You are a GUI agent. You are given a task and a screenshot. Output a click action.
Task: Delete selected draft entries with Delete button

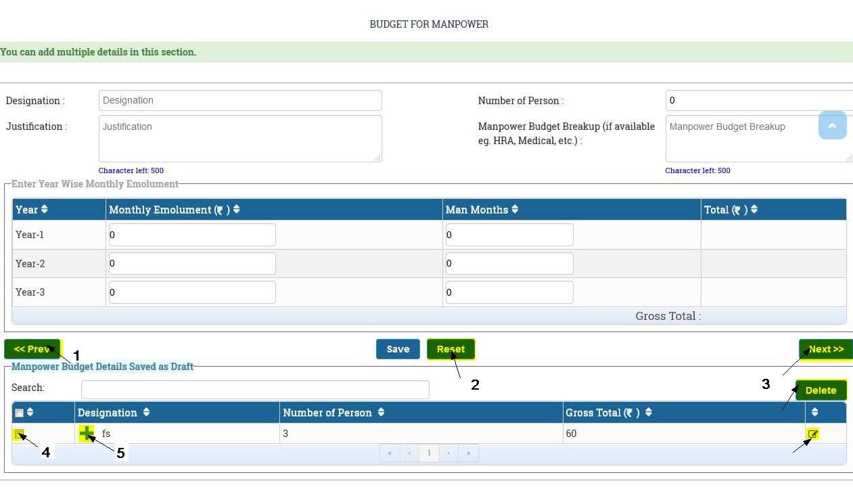tap(821, 390)
